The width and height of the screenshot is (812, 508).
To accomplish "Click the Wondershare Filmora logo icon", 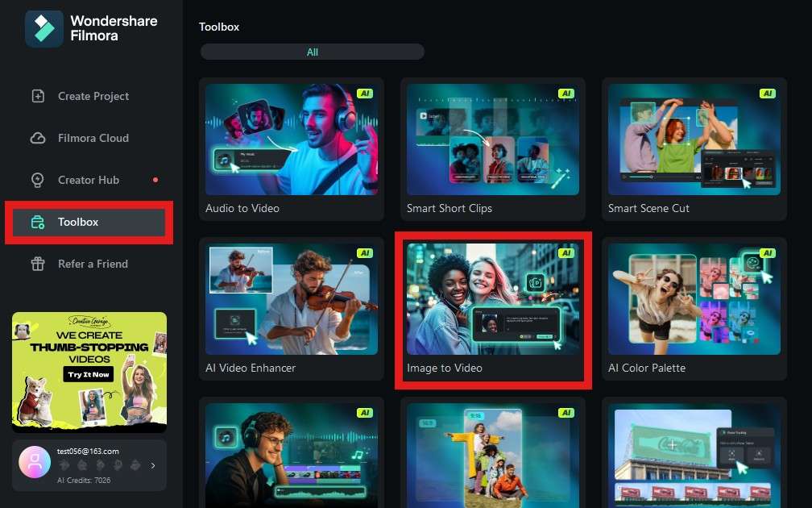I will point(44,28).
